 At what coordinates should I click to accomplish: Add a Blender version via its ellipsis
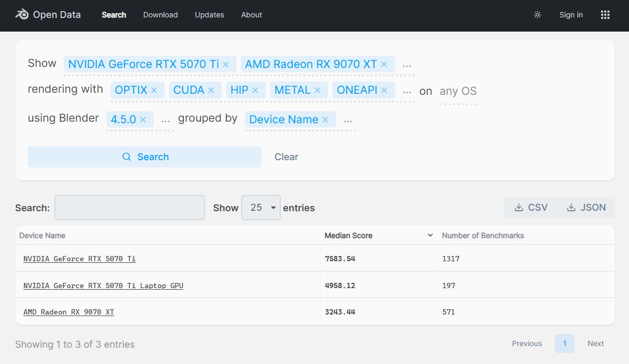coord(165,120)
